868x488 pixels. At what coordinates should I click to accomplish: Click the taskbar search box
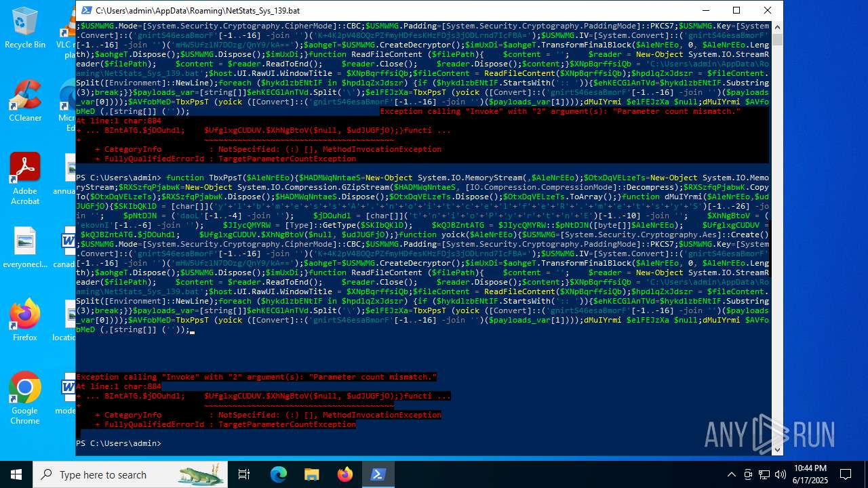(130, 474)
